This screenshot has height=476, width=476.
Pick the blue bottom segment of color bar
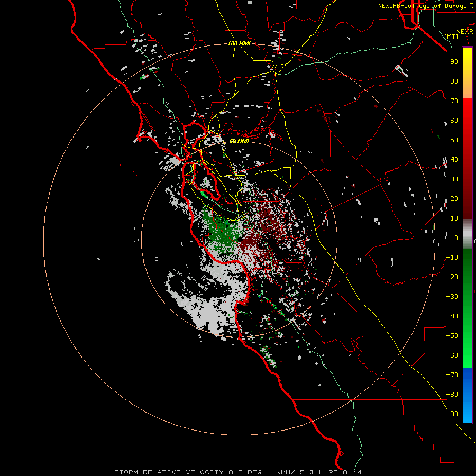tap(467, 396)
